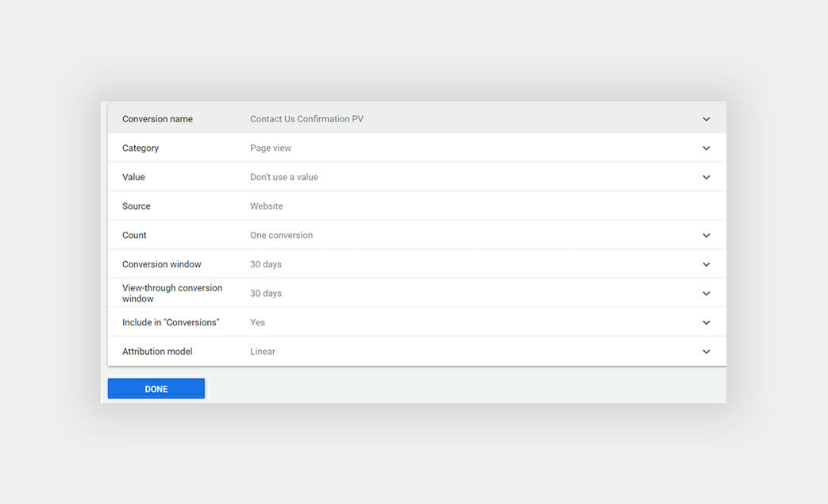Click the blue DONE button

coord(156,388)
